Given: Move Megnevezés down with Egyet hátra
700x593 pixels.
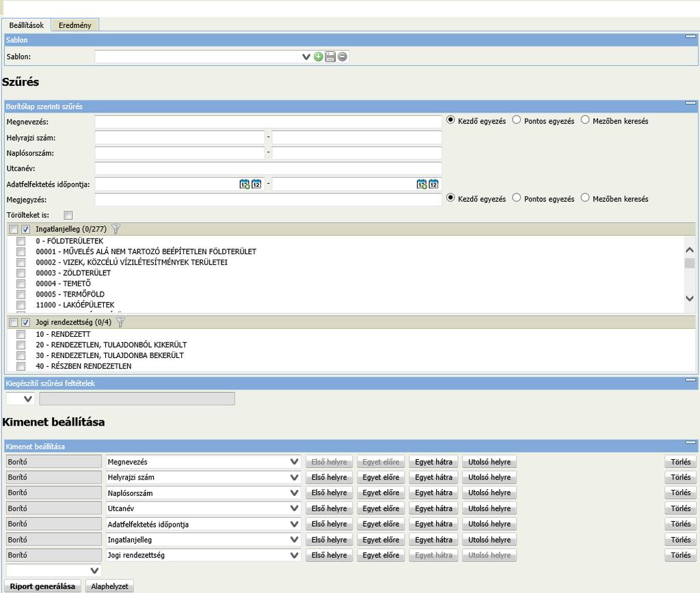Looking at the screenshot, I should pyautogui.click(x=433, y=462).
